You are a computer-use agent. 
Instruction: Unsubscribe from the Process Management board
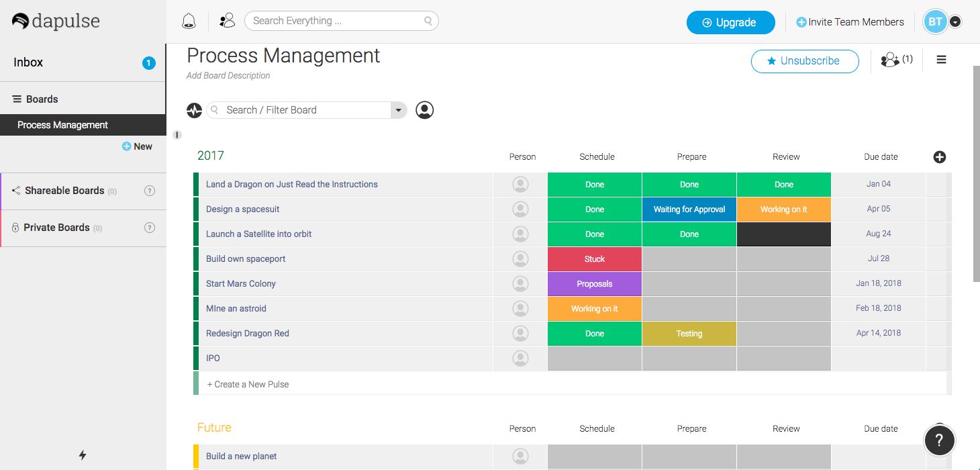click(804, 61)
